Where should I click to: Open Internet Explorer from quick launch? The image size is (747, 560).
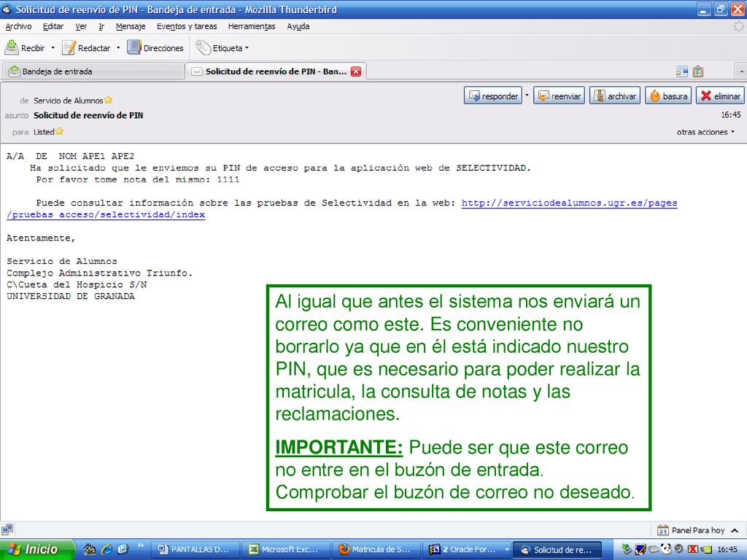pyautogui.click(x=107, y=549)
